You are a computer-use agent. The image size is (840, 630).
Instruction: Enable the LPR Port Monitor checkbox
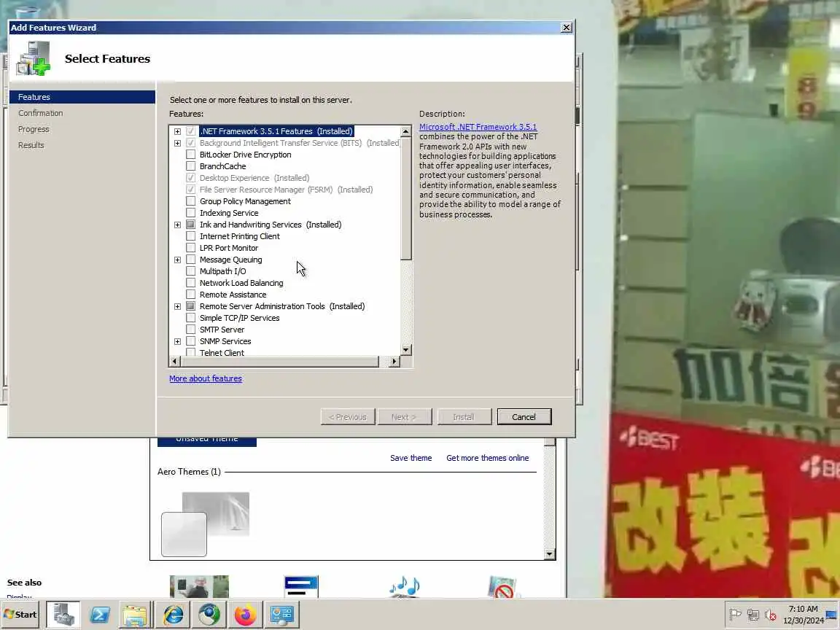click(x=191, y=248)
